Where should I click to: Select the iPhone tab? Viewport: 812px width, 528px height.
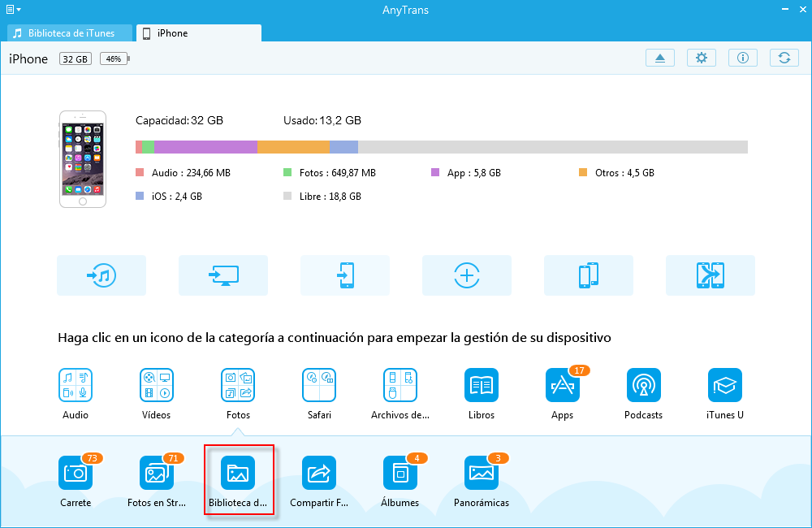point(199,33)
